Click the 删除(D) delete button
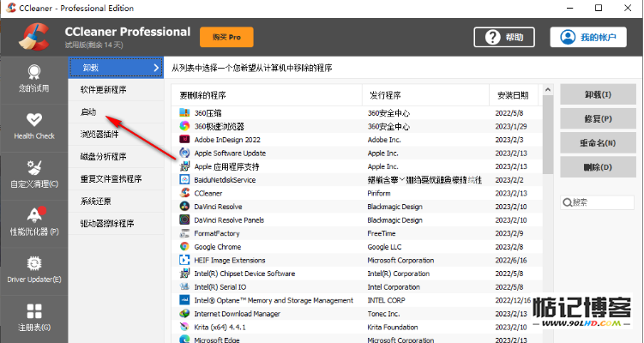This screenshot has height=343, width=644. coord(598,167)
